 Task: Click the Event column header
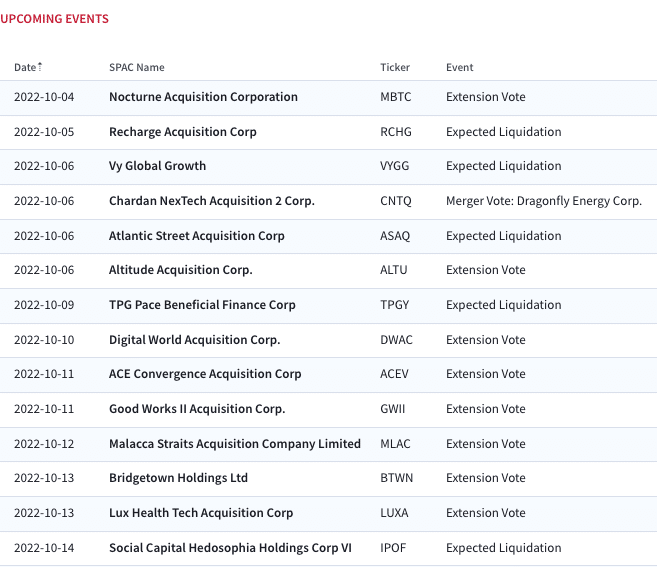click(x=459, y=67)
